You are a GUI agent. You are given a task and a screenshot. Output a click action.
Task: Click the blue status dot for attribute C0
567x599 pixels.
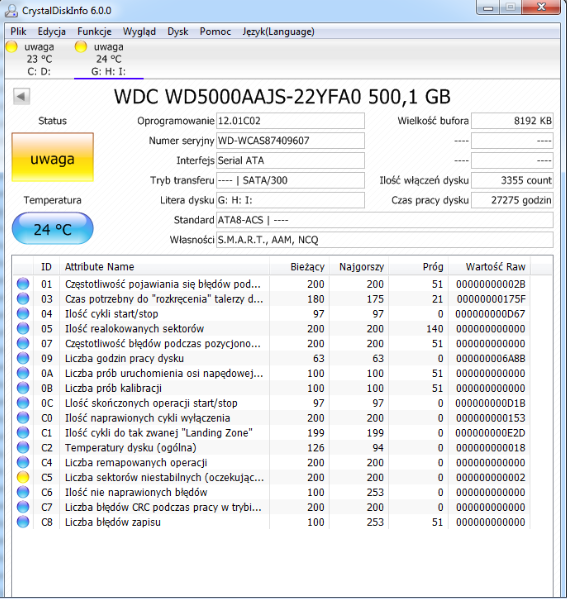tap(23, 418)
